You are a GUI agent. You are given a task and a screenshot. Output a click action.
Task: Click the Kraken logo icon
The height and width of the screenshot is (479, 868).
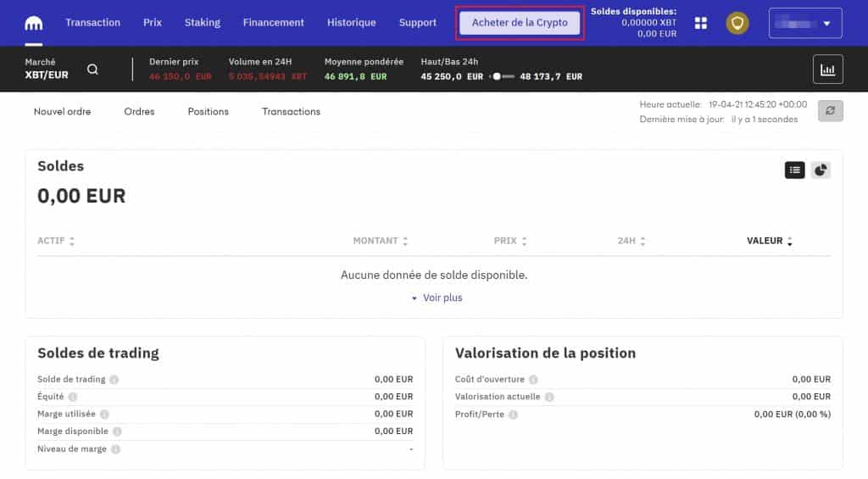click(x=35, y=23)
